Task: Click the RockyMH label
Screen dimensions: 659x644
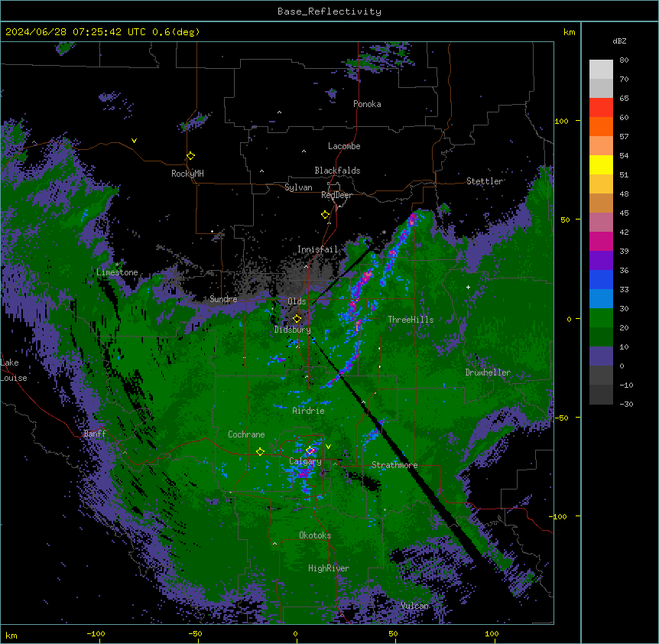Action: click(x=187, y=174)
